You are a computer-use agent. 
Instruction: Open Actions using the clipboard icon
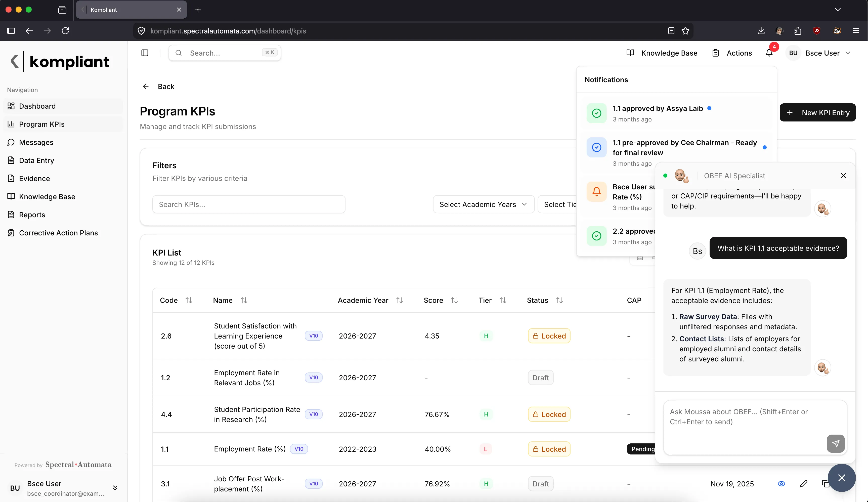(x=716, y=53)
